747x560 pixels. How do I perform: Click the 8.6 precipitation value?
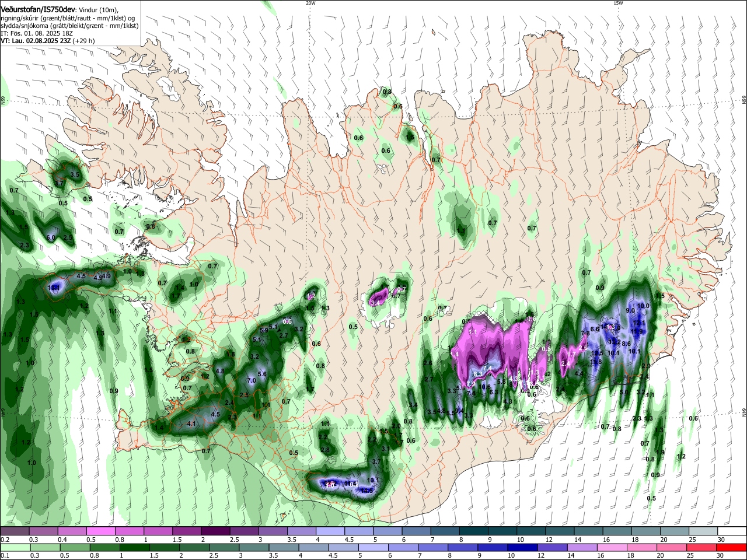click(626, 344)
